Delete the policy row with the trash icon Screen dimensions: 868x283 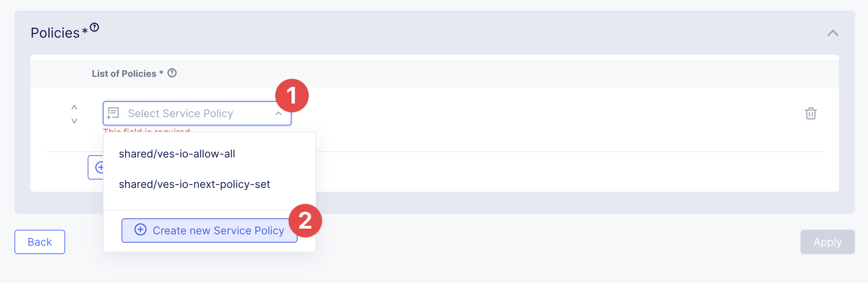click(x=810, y=113)
